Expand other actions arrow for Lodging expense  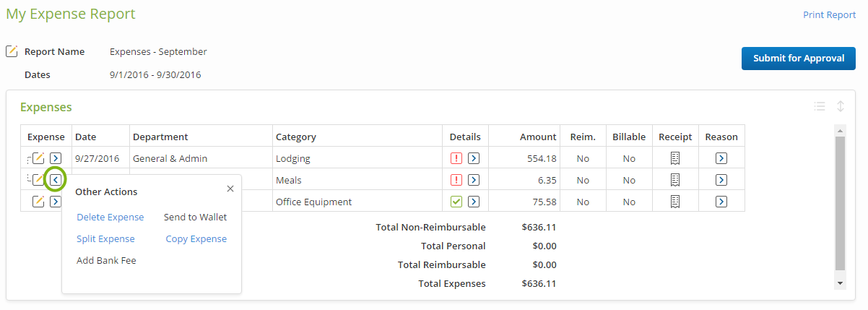point(56,158)
